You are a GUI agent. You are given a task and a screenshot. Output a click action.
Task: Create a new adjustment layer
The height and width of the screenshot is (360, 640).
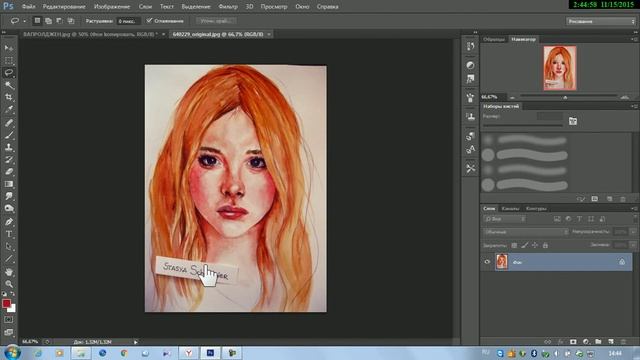click(x=586, y=342)
